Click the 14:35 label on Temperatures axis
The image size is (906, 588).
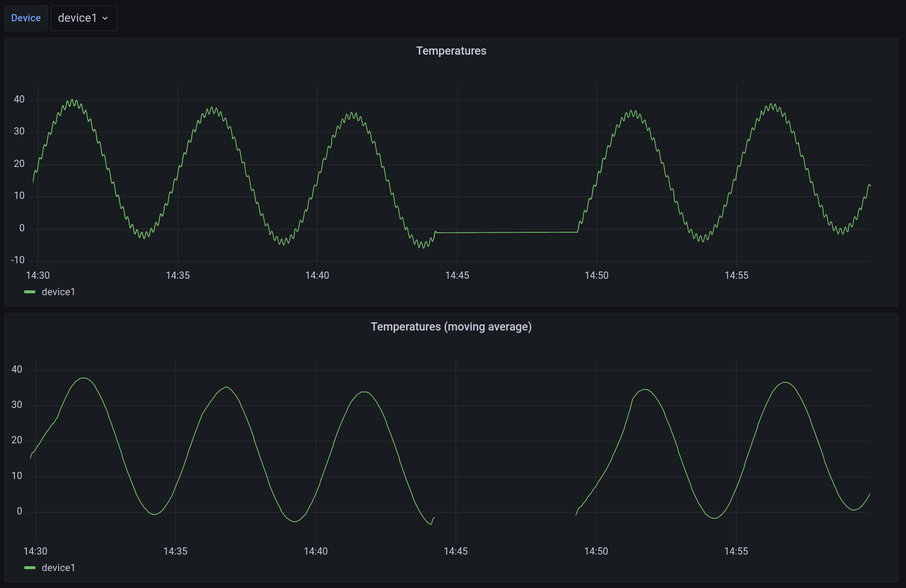click(178, 275)
